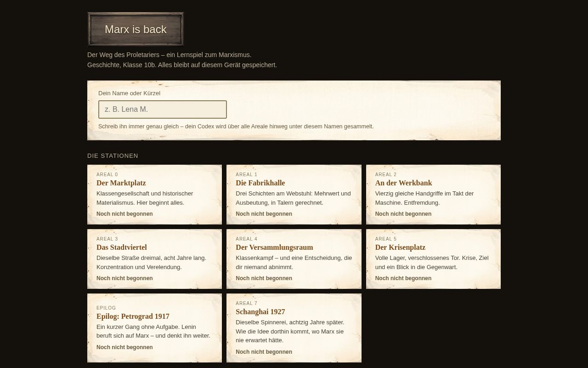Click the 'AREAL 7' label

[x=247, y=303]
